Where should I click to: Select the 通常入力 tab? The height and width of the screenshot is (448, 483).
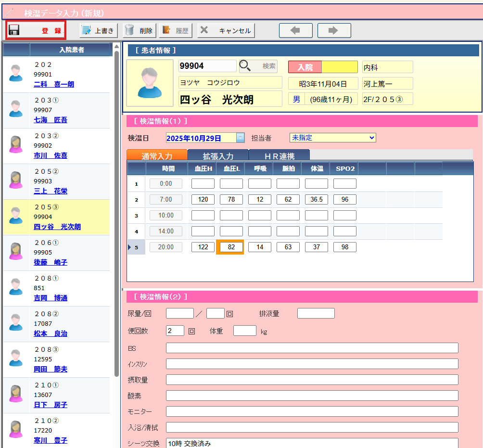pyautogui.click(x=157, y=155)
